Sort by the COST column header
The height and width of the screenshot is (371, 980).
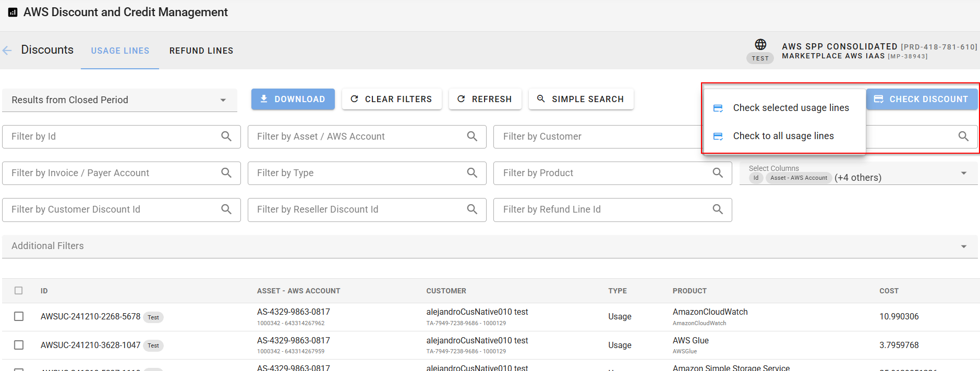click(889, 291)
